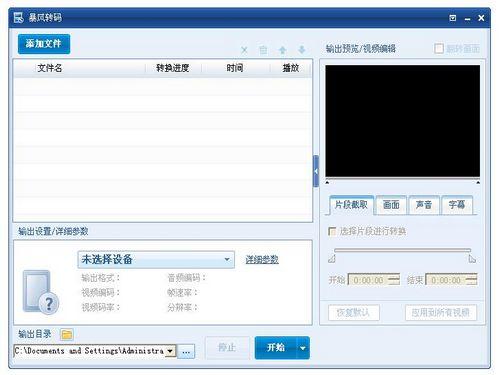500x375 pixels.
Task: Click the title bar menu icon
Action: click(453, 18)
